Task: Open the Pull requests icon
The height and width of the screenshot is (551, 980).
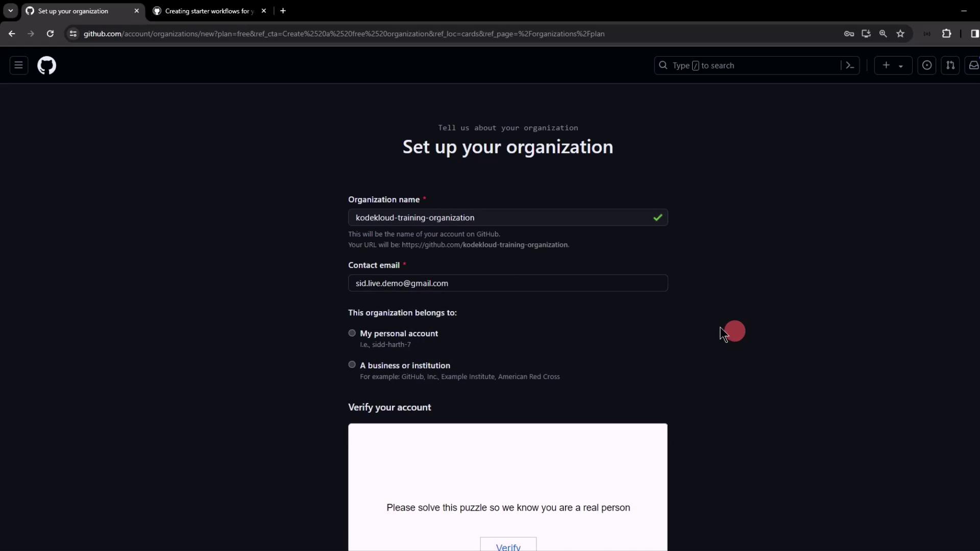Action: pyautogui.click(x=950, y=65)
